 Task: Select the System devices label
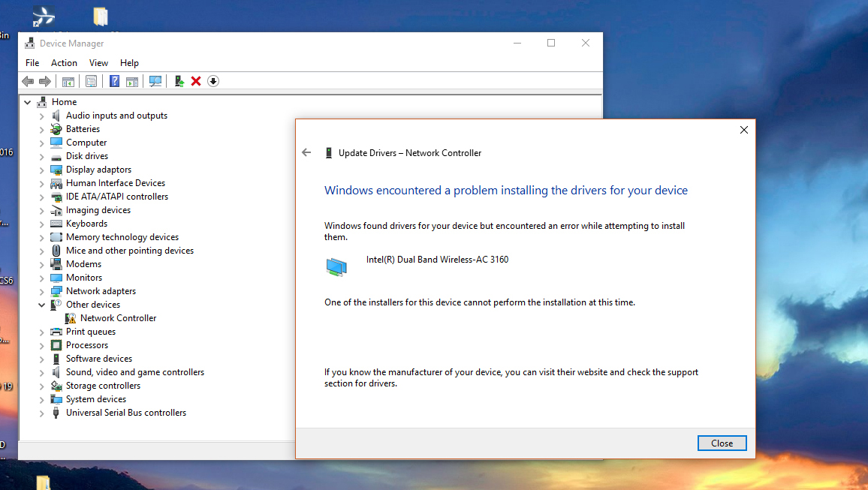coord(96,398)
